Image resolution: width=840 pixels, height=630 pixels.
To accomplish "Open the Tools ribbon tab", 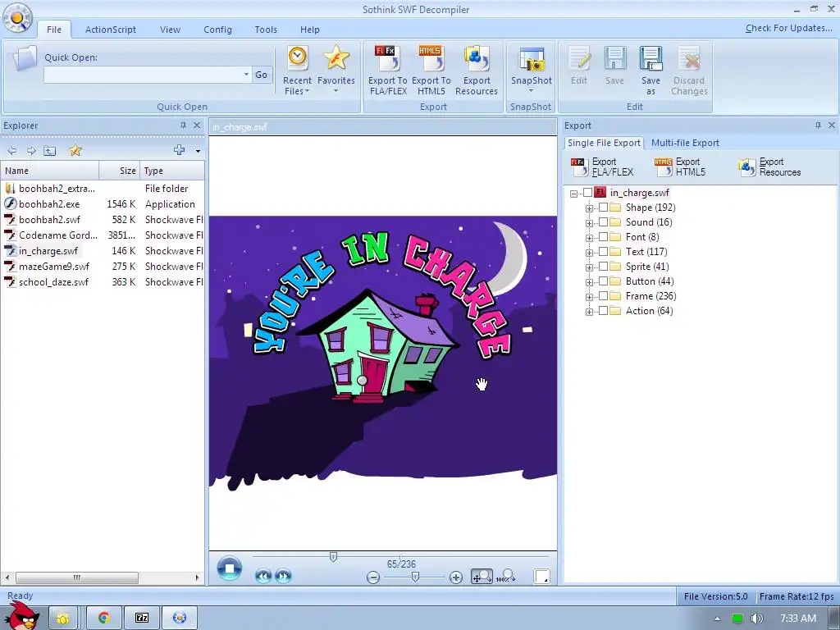I will coord(266,30).
